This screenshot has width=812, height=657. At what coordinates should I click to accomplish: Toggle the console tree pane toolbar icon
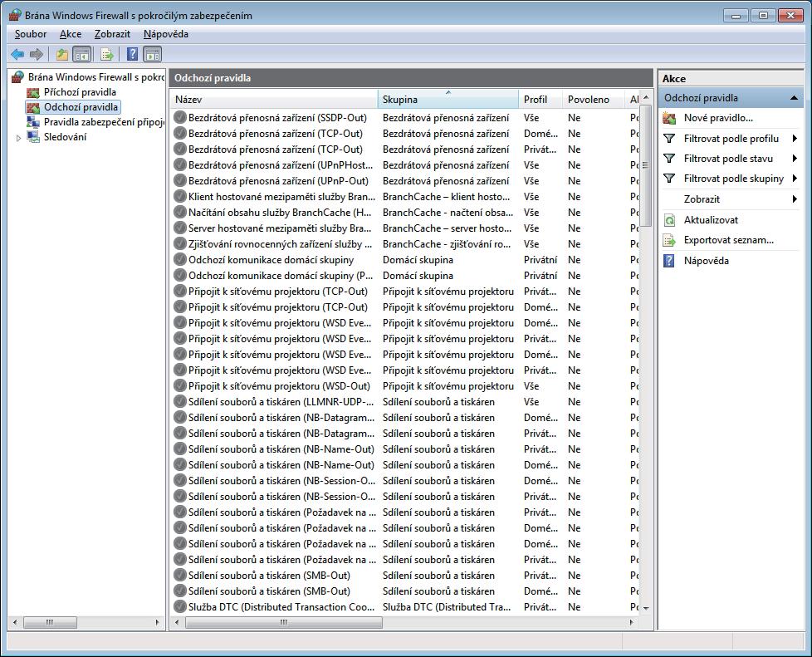[x=82, y=54]
